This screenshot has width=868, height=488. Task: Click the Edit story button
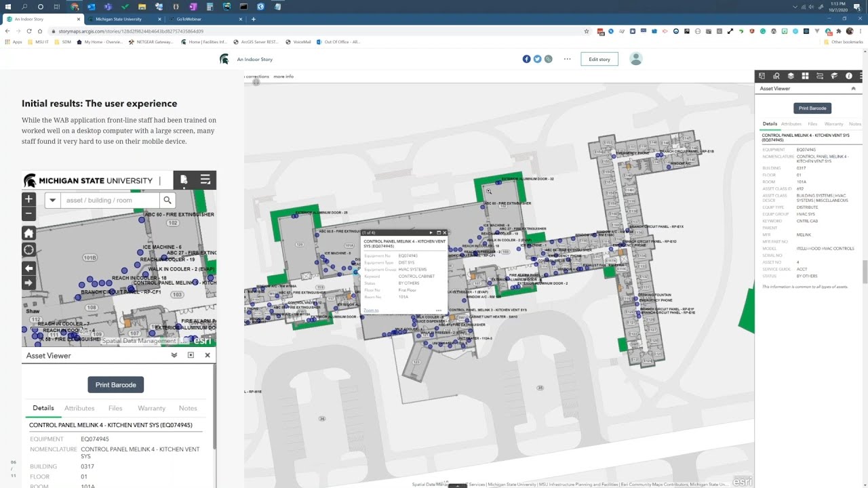coord(599,59)
